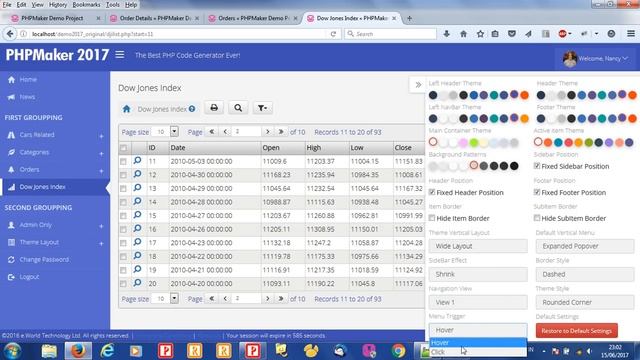The width and height of the screenshot is (640, 360).
Task: Toggle Fixed Footer Position checkbox
Action: (537, 192)
